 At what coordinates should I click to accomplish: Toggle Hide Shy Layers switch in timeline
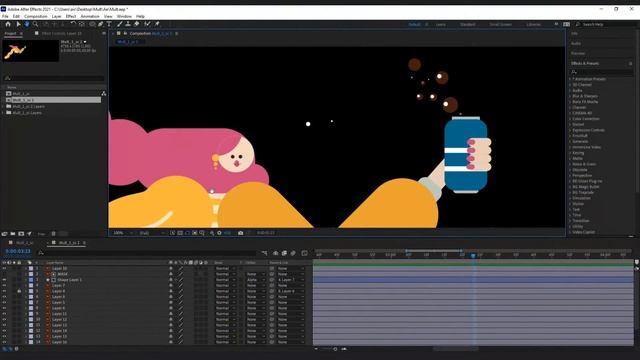click(x=276, y=253)
